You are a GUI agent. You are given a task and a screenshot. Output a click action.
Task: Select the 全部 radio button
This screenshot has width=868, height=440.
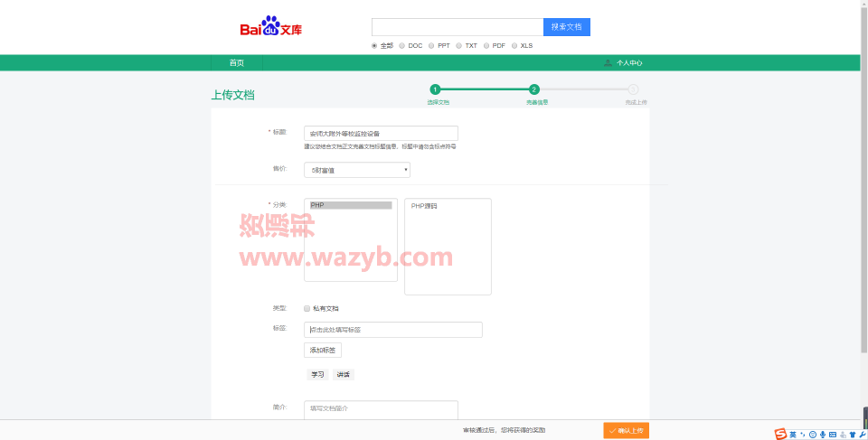coord(374,46)
